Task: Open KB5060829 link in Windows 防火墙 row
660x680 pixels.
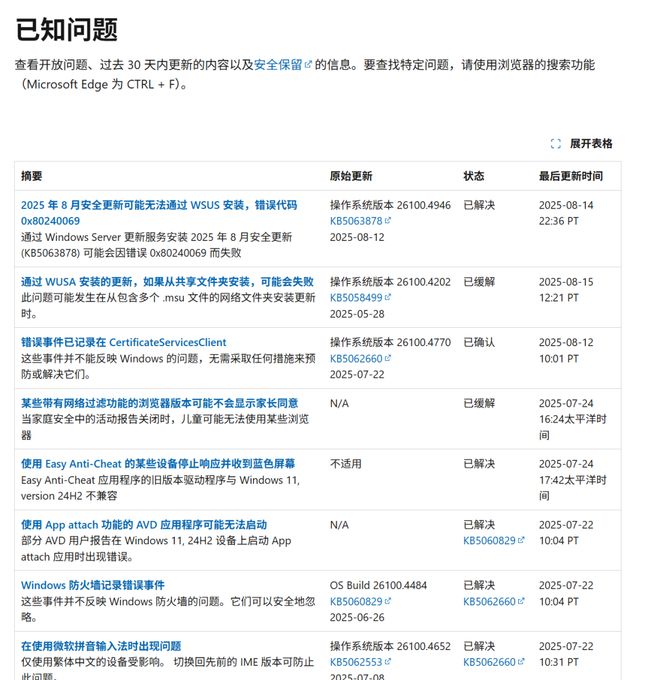Action: 356,601
